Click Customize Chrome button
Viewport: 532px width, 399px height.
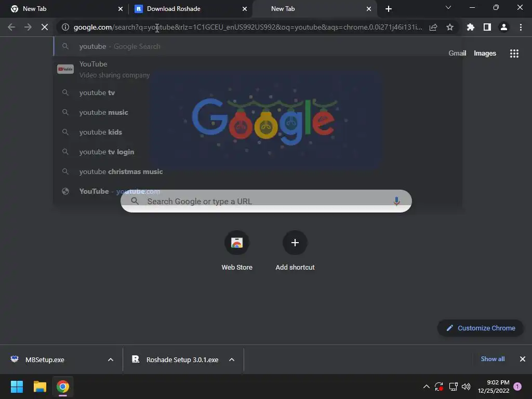[x=480, y=328]
